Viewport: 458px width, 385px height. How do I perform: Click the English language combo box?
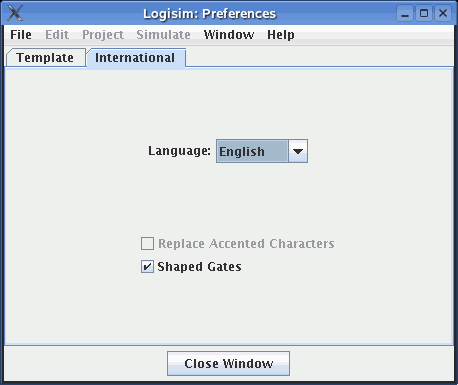(262, 151)
